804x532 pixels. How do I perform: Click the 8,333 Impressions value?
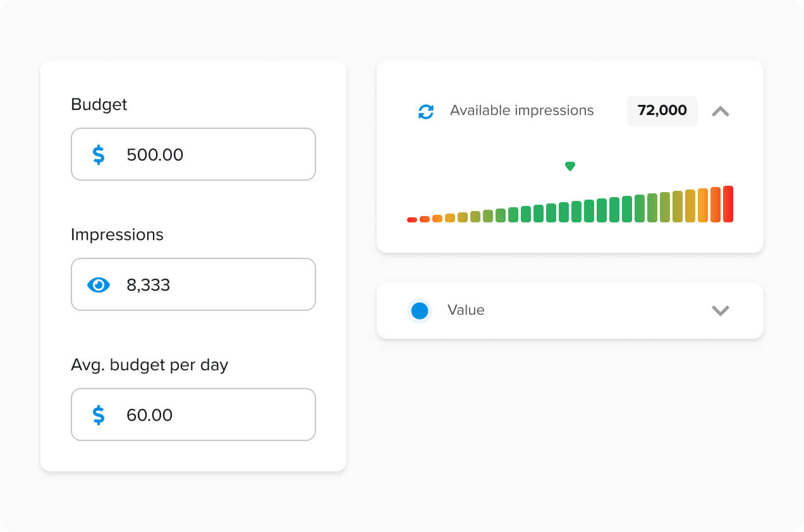(149, 285)
